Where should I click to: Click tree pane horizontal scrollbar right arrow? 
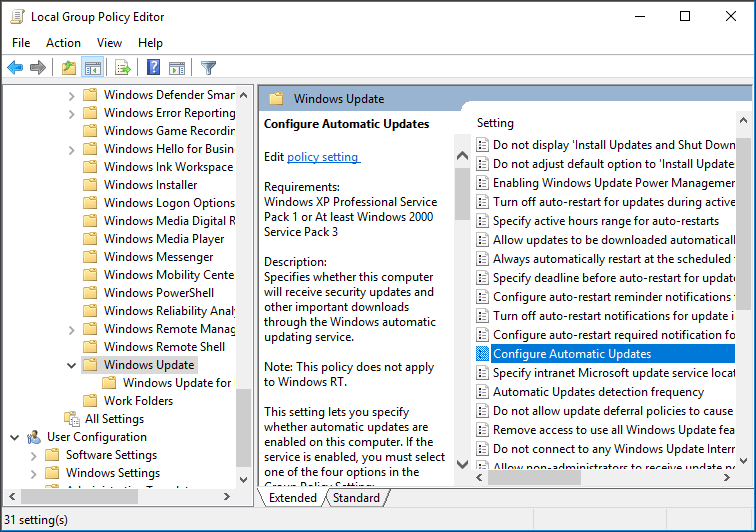[227, 496]
